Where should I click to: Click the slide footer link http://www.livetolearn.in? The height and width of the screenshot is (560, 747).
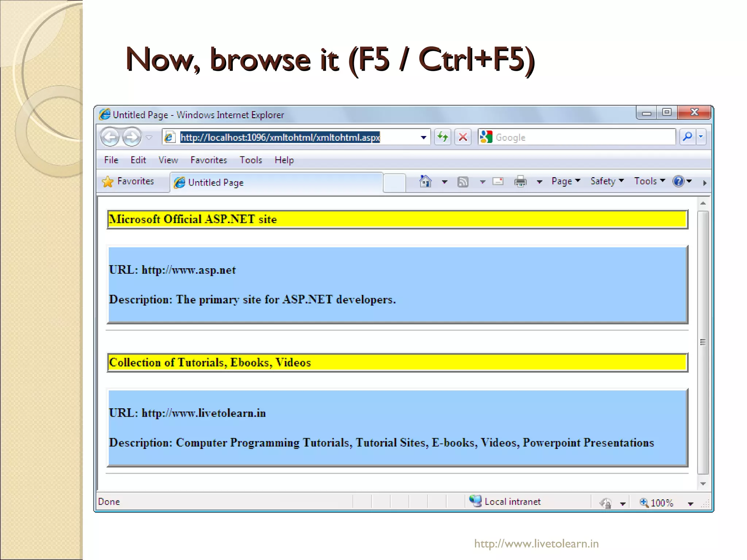[x=537, y=544]
